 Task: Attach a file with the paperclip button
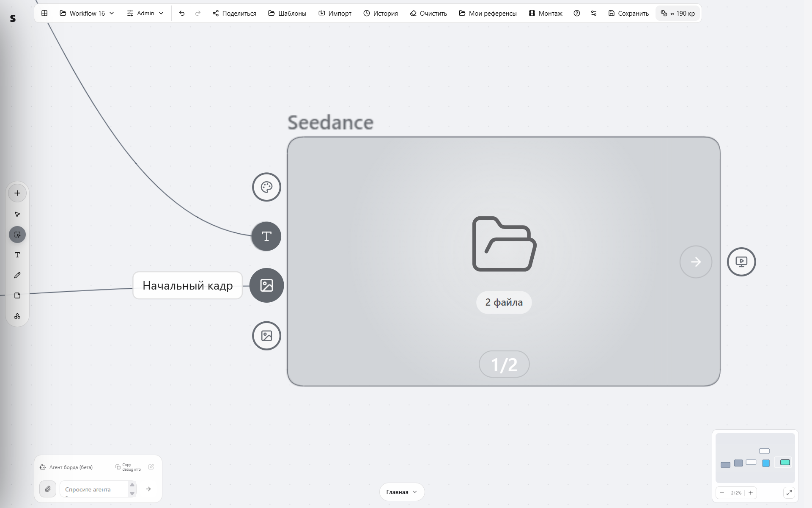tap(48, 489)
